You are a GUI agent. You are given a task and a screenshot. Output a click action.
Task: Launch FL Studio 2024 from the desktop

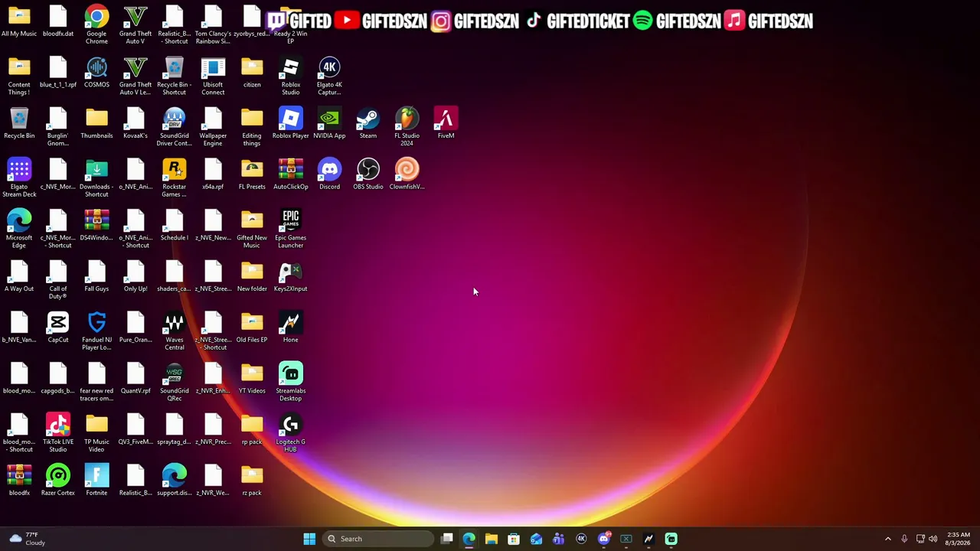[407, 127]
